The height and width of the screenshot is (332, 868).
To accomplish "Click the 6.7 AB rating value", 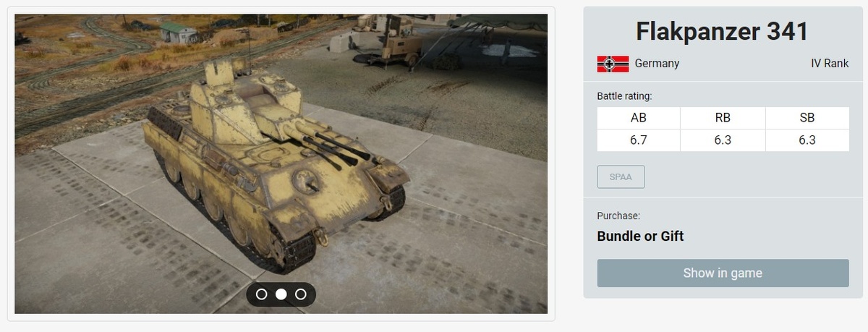I will (x=639, y=140).
